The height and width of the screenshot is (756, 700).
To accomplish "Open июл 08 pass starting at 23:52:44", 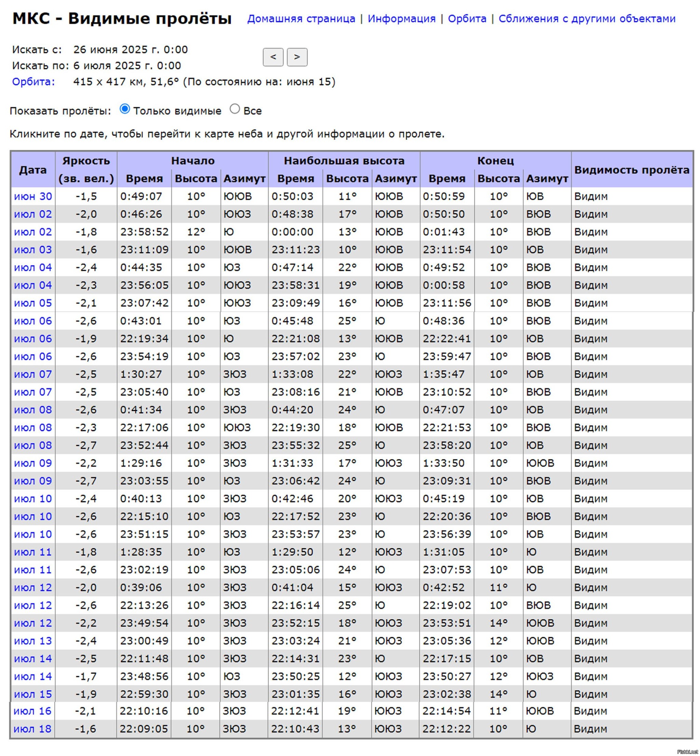I will click(x=33, y=446).
